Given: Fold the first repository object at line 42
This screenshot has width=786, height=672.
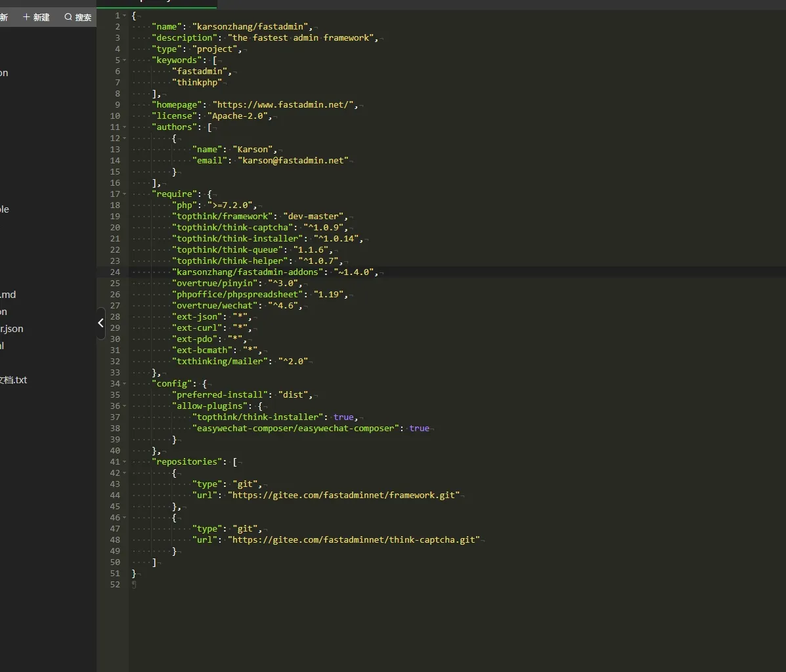Looking at the screenshot, I should (124, 473).
